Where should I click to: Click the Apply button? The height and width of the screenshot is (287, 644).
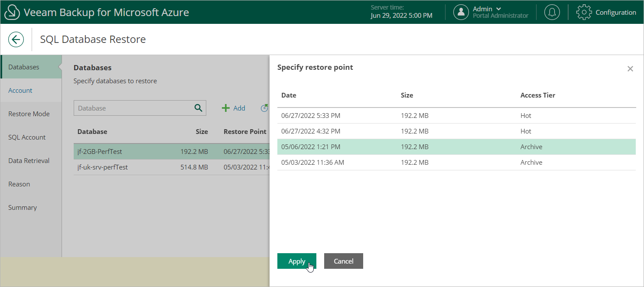(297, 261)
